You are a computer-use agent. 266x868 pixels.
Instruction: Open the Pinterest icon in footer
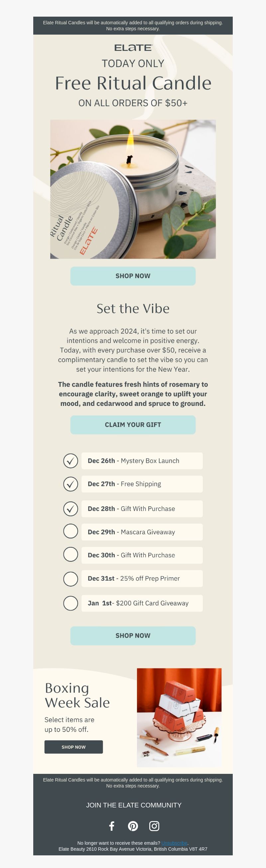tap(133, 826)
